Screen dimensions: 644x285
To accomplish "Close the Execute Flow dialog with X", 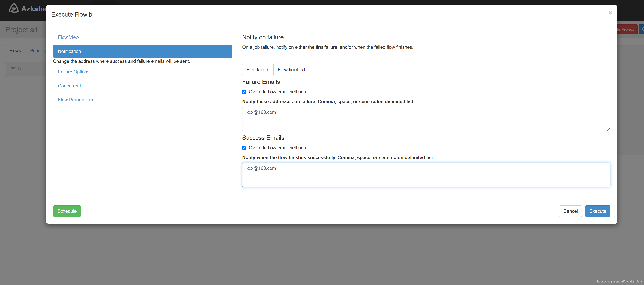I will pos(610,13).
